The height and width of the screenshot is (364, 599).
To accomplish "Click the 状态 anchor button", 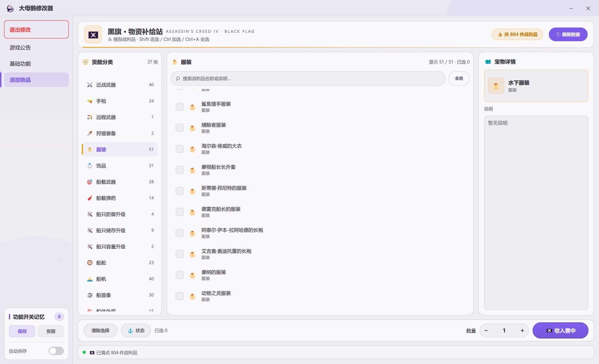I will [136, 331].
